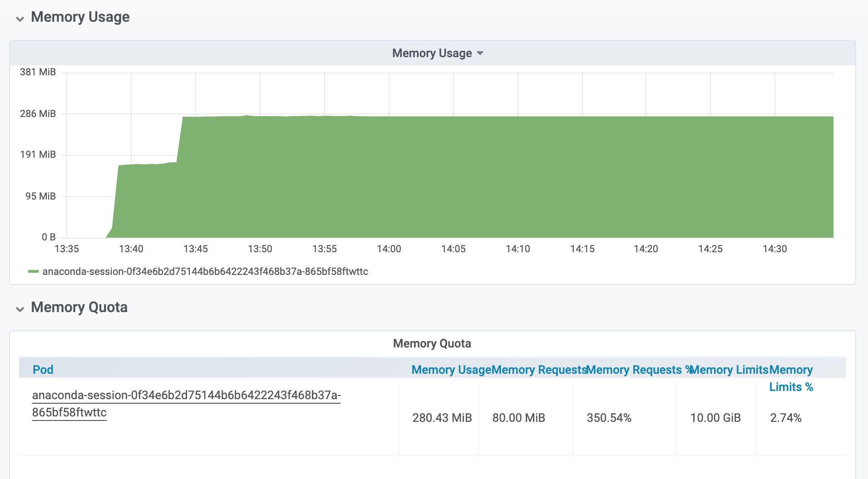The height and width of the screenshot is (479, 868).
Task: Sort by the Memory Requests column header
Action: pyautogui.click(x=539, y=370)
